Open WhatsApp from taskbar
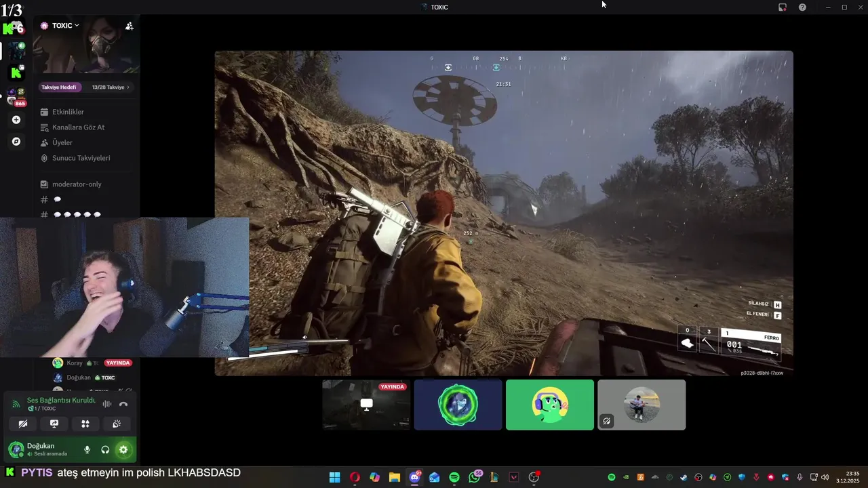 (x=474, y=477)
